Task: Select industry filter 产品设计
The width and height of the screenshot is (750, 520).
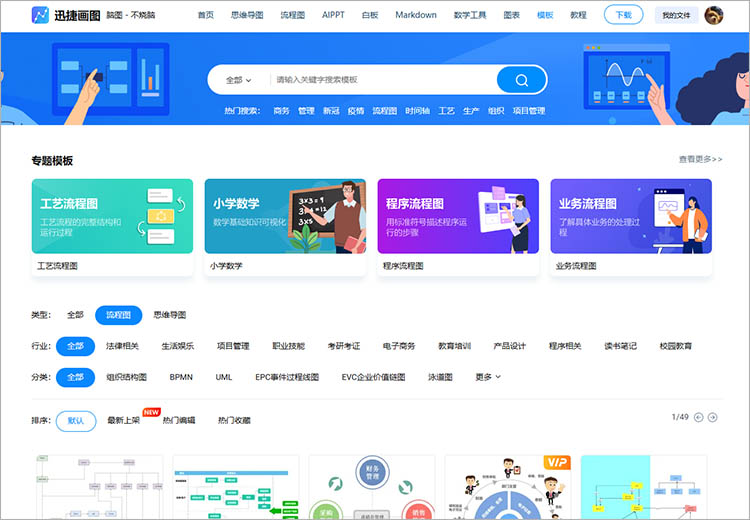Action: [x=510, y=346]
